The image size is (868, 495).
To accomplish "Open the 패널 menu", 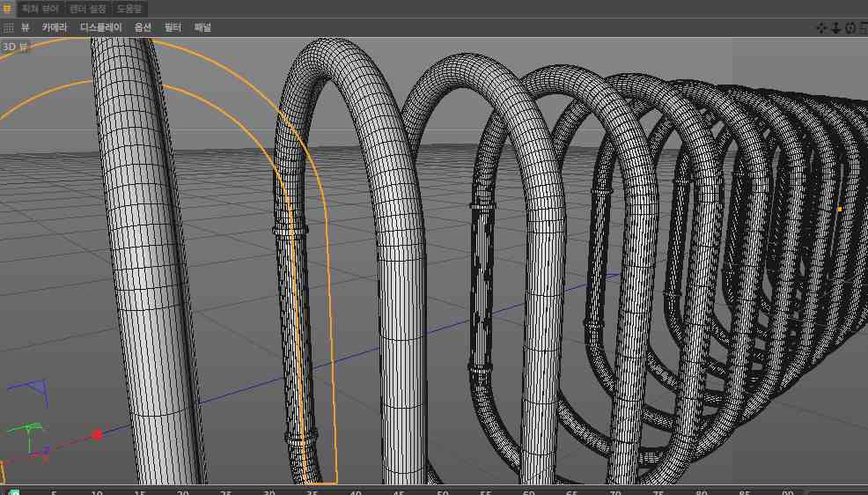I will click(x=202, y=27).
